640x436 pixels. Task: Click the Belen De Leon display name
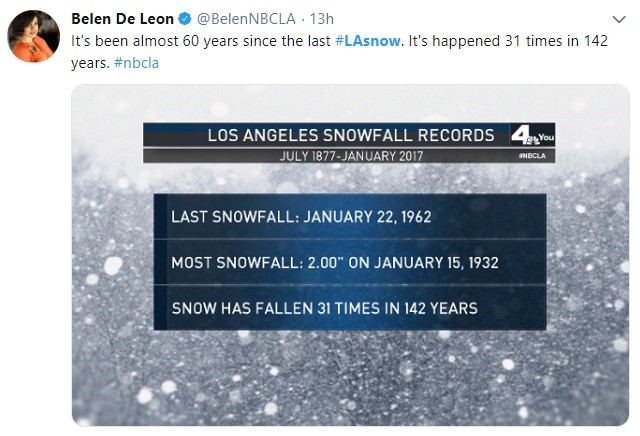click(122, 19)
